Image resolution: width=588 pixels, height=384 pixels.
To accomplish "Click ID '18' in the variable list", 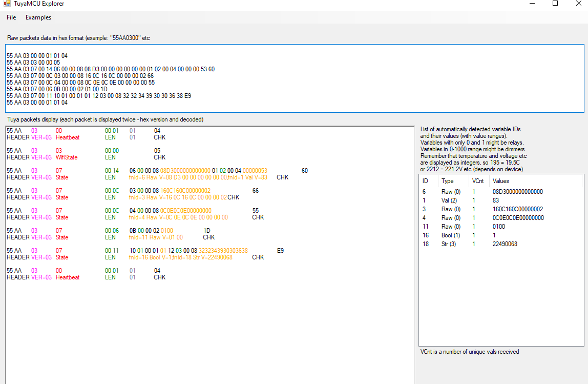I will (x=425, y=244).
